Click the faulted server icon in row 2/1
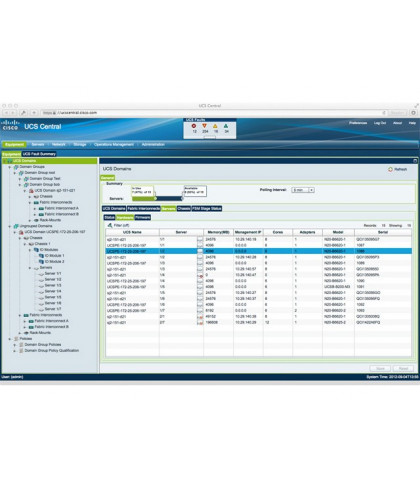Viewport: 420px width, 487px height. pyautogui.click(x=200, y=317)
